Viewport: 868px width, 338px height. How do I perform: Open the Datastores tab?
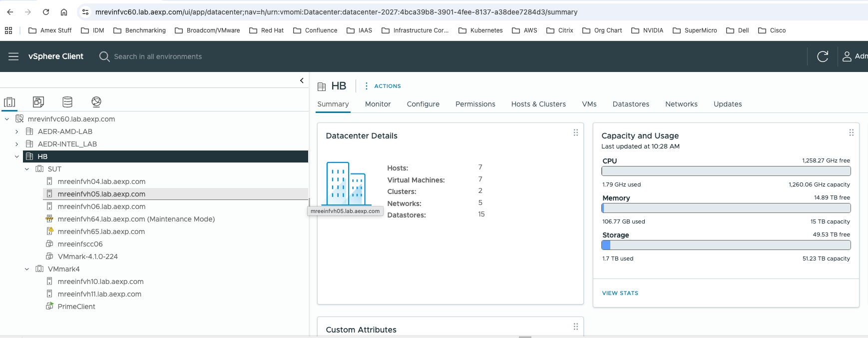[x=631, y=104]
